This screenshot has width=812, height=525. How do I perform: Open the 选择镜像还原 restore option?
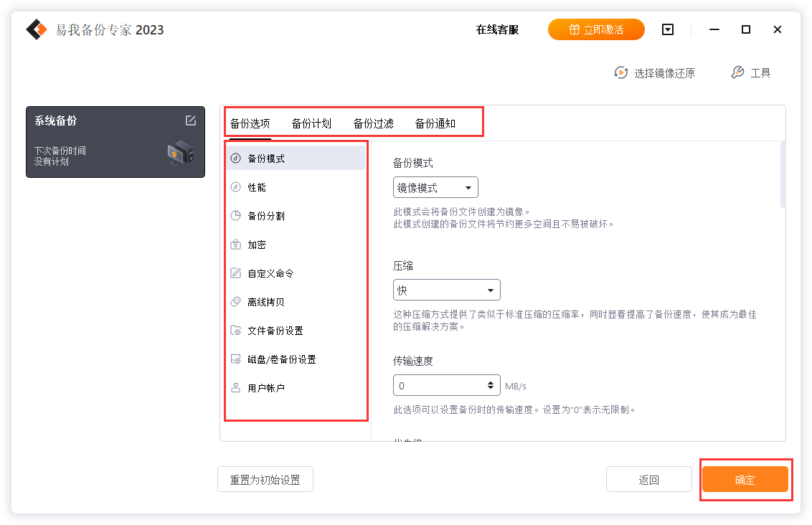pyautogui.click(x=654, y=73)
